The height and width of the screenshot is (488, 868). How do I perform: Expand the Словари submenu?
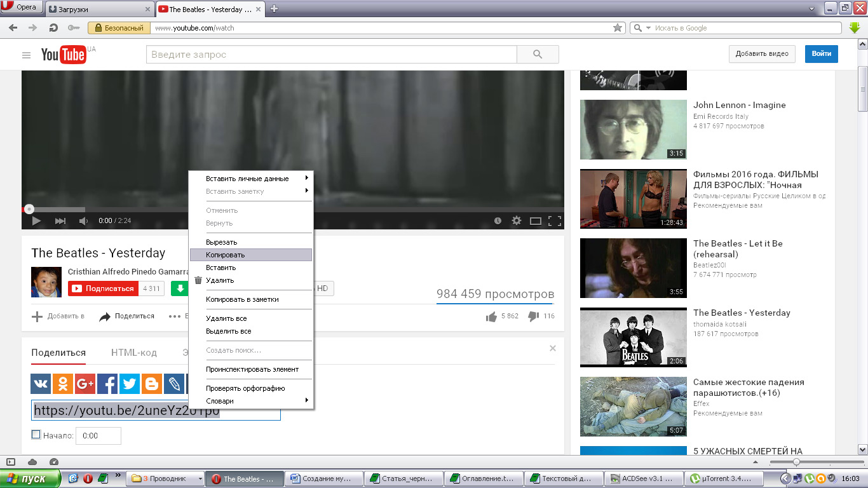[251, 401]
